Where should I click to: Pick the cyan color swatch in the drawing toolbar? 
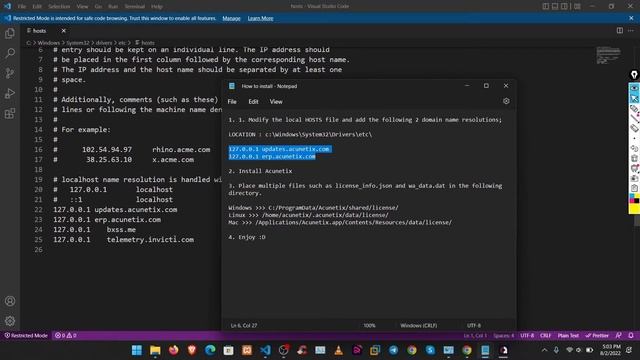click(631, 196)
